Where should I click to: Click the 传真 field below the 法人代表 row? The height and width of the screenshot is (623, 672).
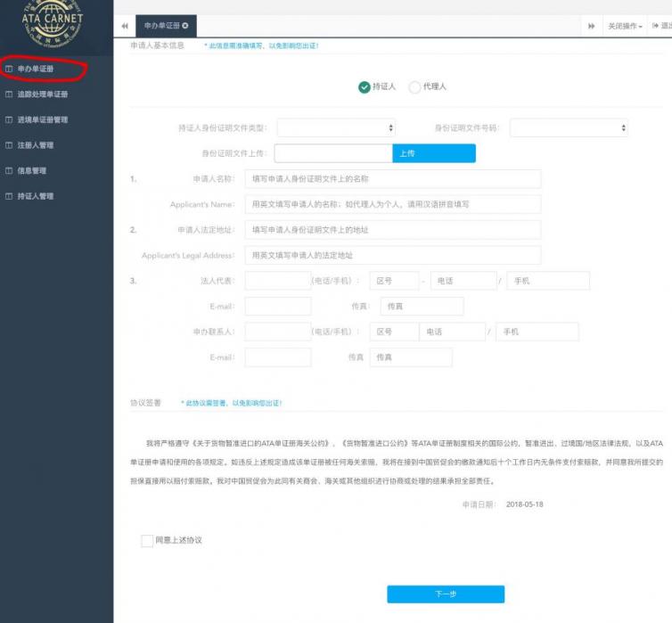(x=422, y=307)
